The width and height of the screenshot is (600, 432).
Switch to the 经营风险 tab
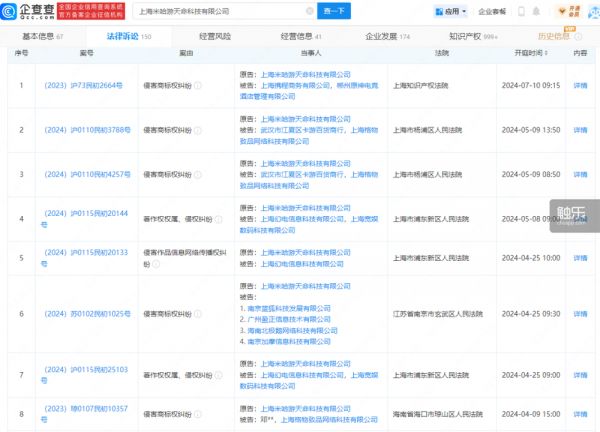(x=210, y=36)
